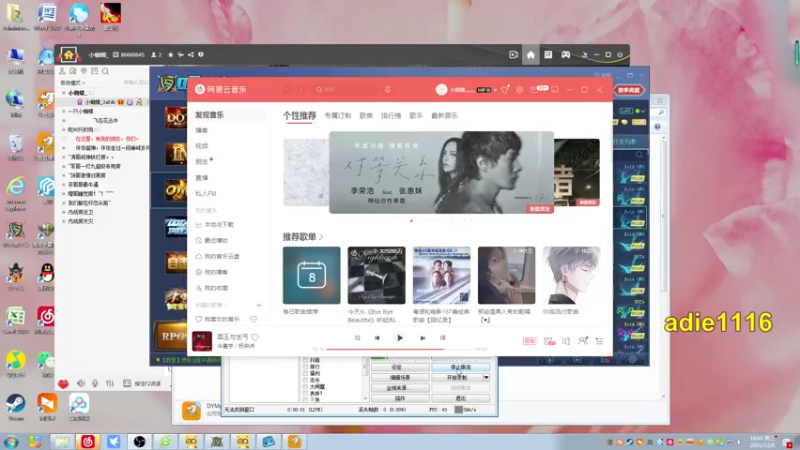This screenshot has height=450, width=800.
Task: Open the playlist queue icon in player bar
Action: pyautogui.click(x=599, y=341)
